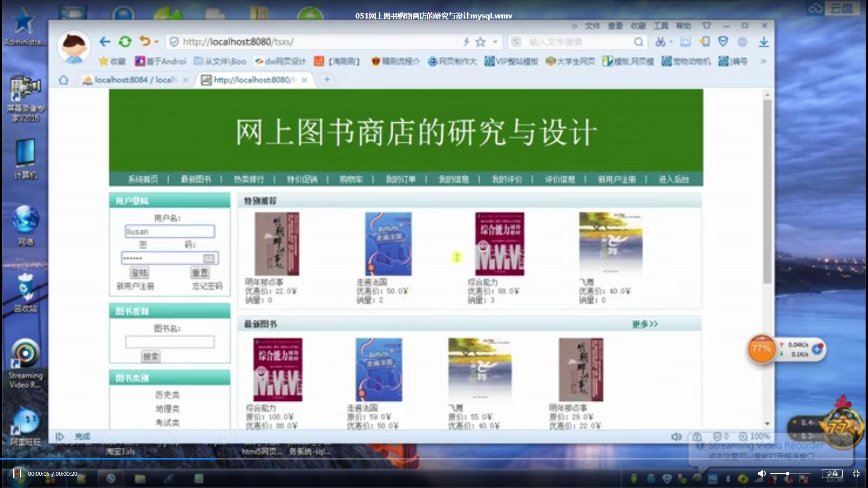Open a new browser tab
Screen dimensions: 868x488
327,80
